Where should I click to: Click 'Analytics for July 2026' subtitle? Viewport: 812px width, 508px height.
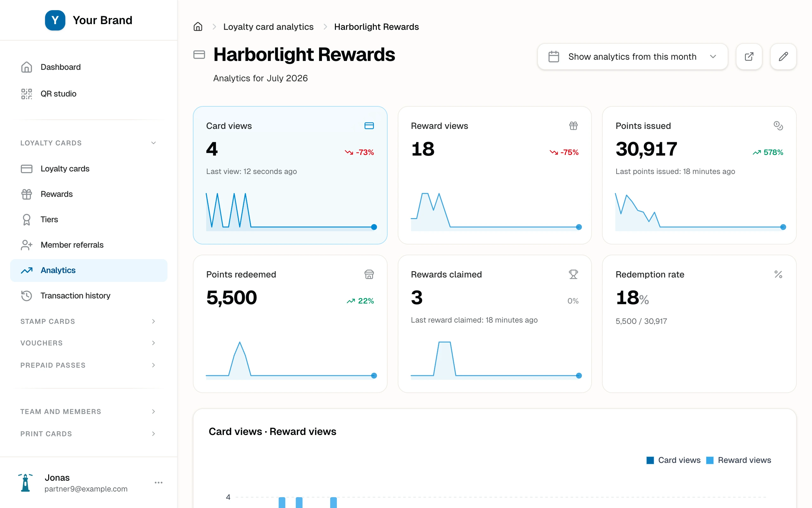260,78
